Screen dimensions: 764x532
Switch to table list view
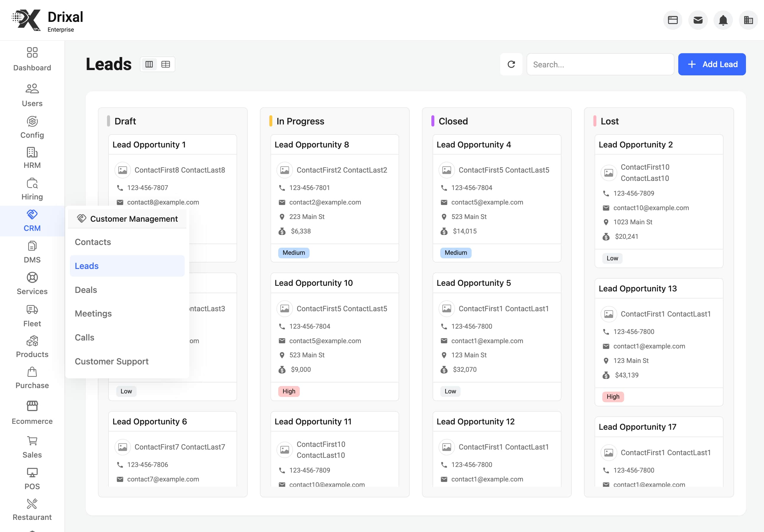coord(165,64)
